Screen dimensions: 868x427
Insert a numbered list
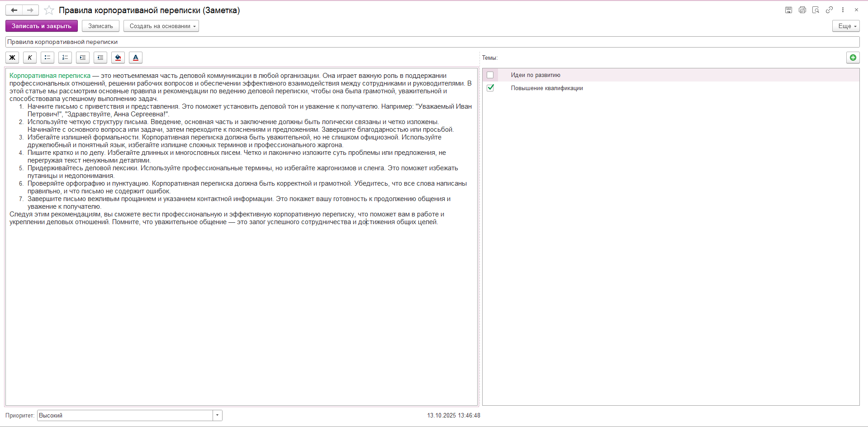65,58
